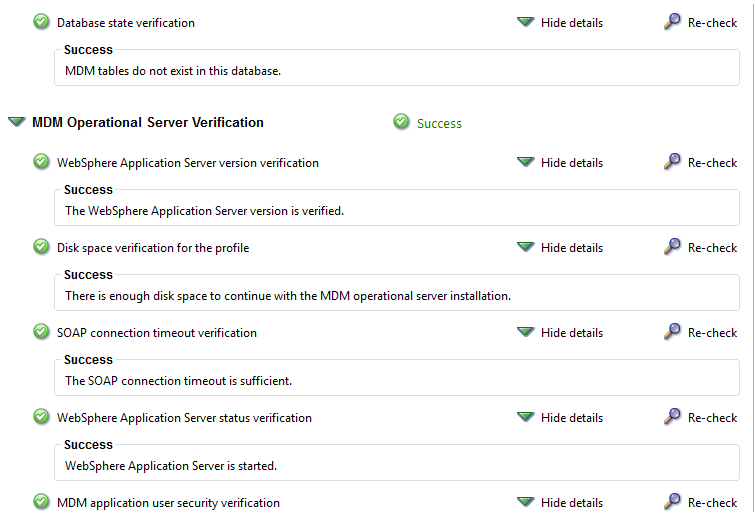The height and width of the screenshot is (513, 755).
Task: Click green check icon beside Database state verification
Action: (x=41, y=22)
